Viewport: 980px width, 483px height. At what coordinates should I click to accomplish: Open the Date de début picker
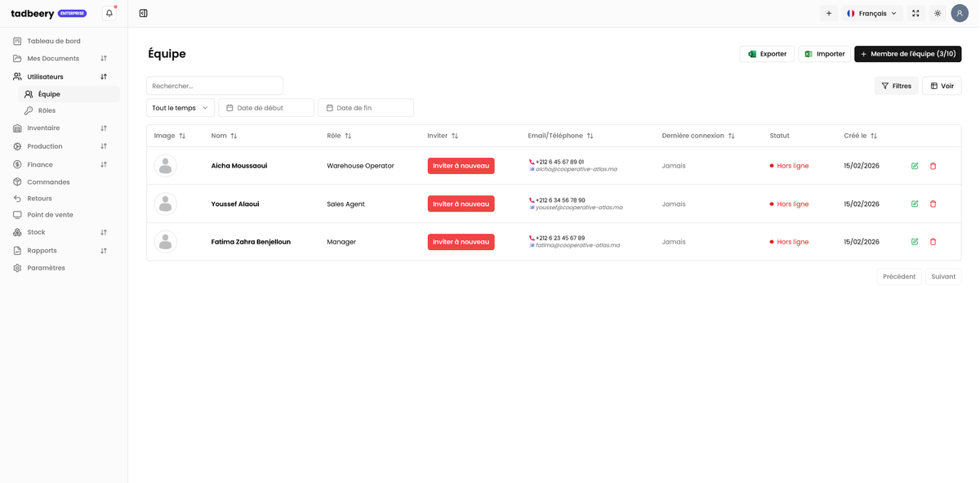(266, 108)
